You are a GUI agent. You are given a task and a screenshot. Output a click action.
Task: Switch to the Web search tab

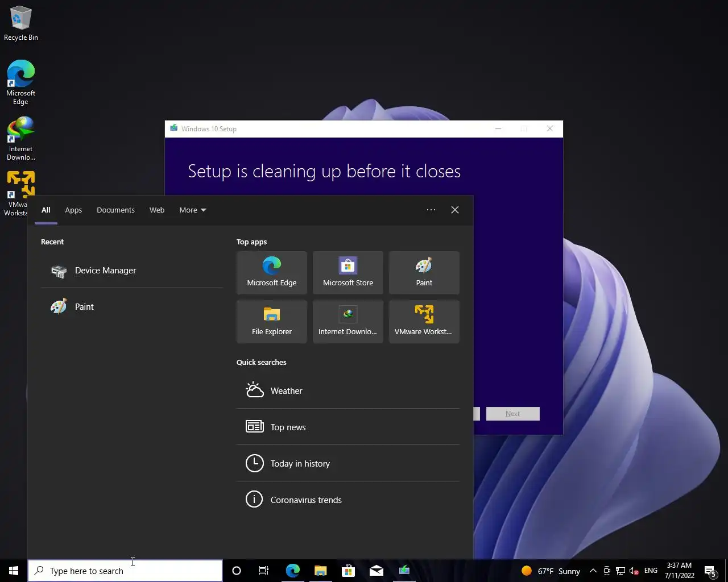157,210
